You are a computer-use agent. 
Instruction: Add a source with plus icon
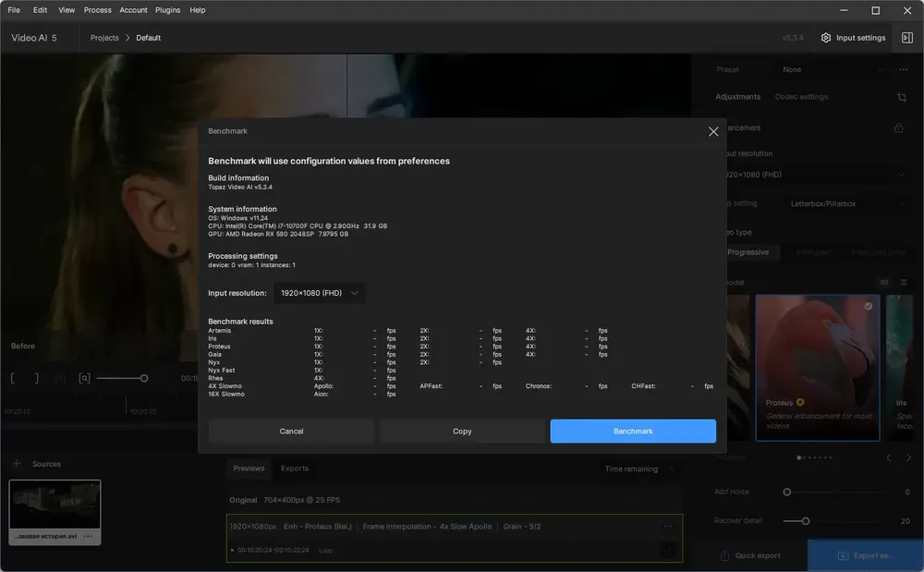click(17, 464)
